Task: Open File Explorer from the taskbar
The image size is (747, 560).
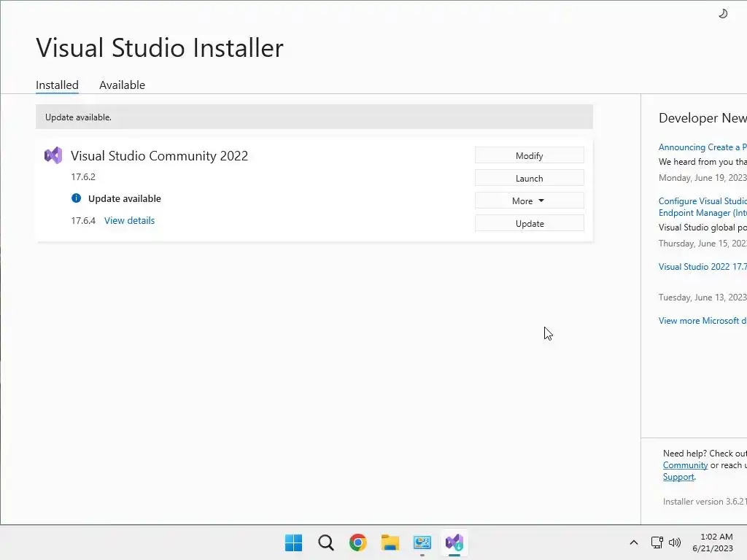Action: tap(390, 542)
